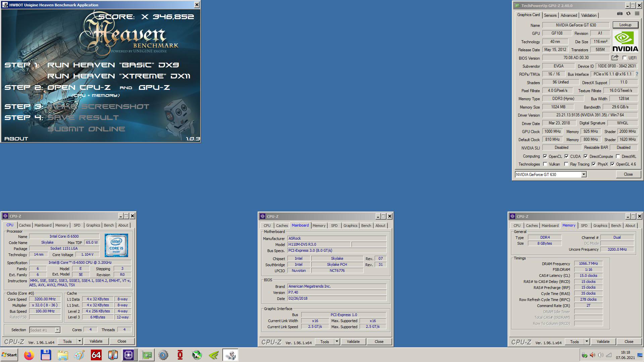This screenshot has height=362, width=644.
Task: Open the red 64 taskbar icon
Action: (96, 355)
